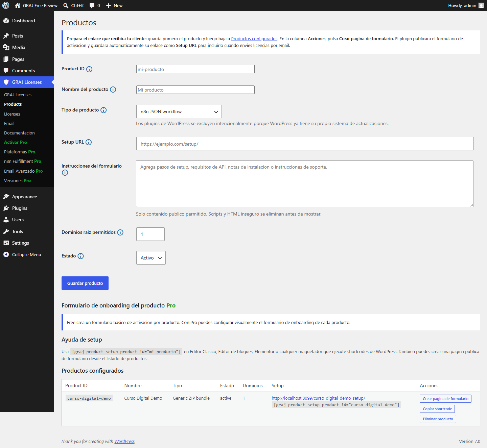Viewport: 487px width, 448px height.
Task: Open the Products submenu item
Action: click(x=13, y=104)
